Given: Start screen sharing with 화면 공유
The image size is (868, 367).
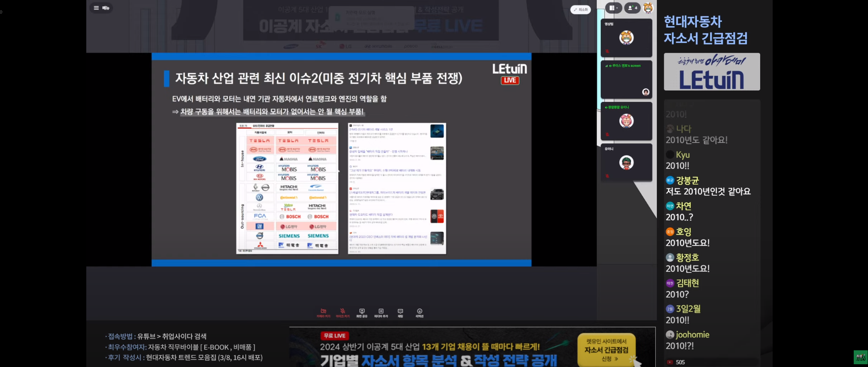Looking at the screenshot, I should click(x=362, y=313).
